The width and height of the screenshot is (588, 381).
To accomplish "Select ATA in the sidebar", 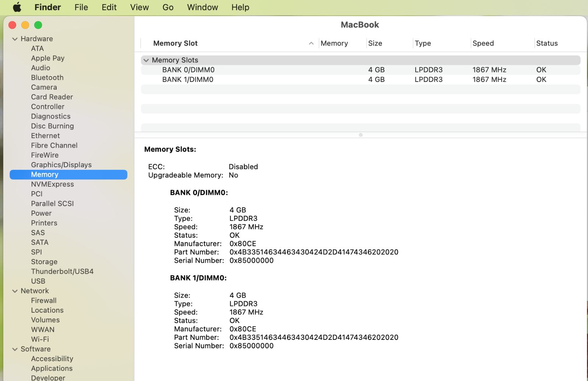I will coord(37,48).
